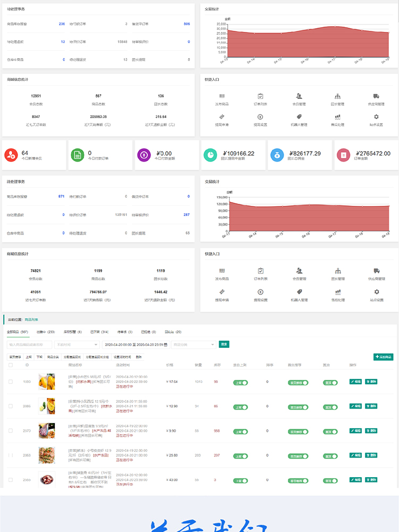This screenshot has width=399, height=532.
Task: Switch to the 出售中 (233) tab
Action: [46, 332]
